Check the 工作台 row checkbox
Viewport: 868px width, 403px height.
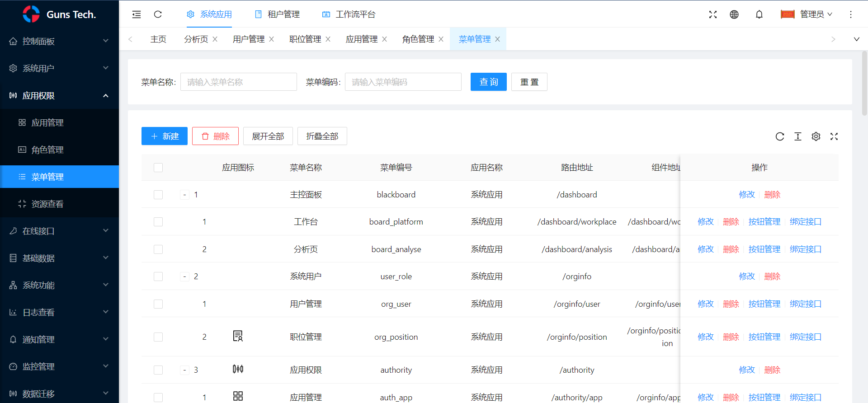[x=158, y=222]
